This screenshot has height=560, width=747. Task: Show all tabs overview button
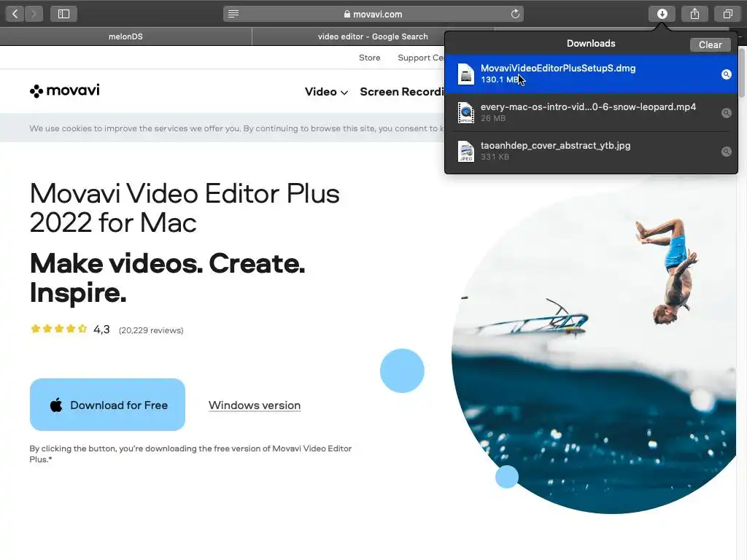(x=727, y=14)
